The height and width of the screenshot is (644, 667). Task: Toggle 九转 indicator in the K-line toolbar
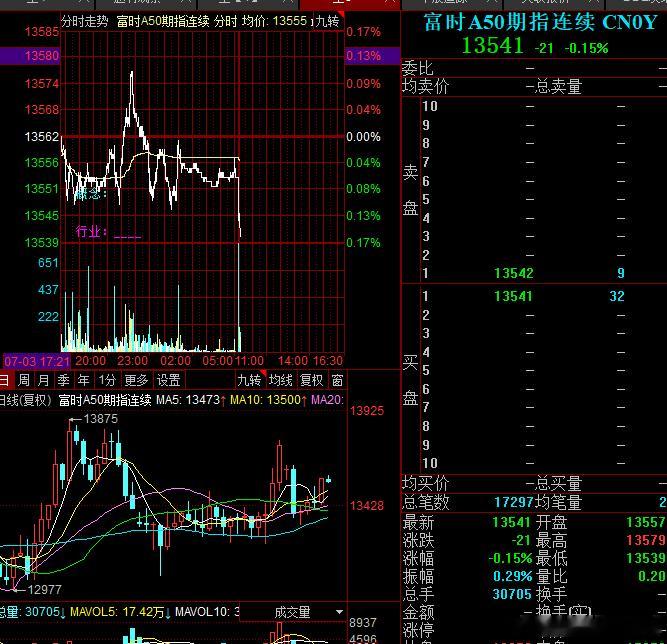pos(249,380)
